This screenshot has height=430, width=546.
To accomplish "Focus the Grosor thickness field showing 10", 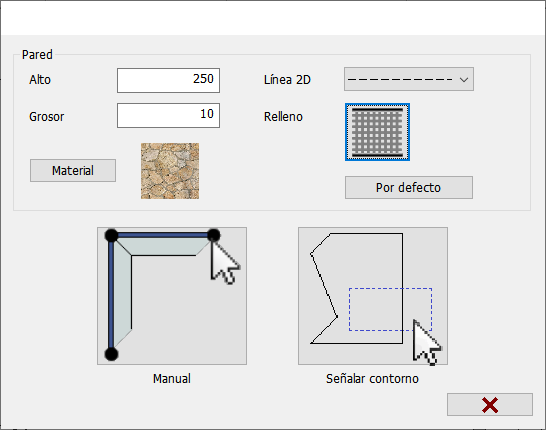I will coord(169,115).
